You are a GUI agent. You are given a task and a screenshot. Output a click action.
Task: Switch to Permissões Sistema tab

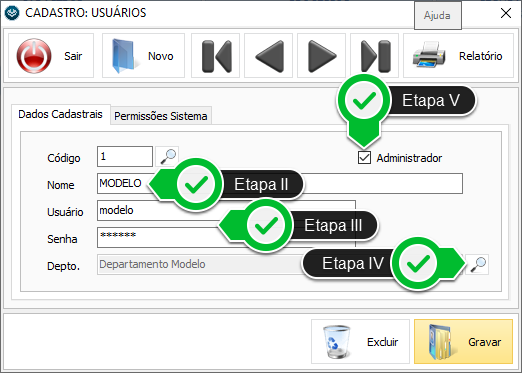point(161,116)
